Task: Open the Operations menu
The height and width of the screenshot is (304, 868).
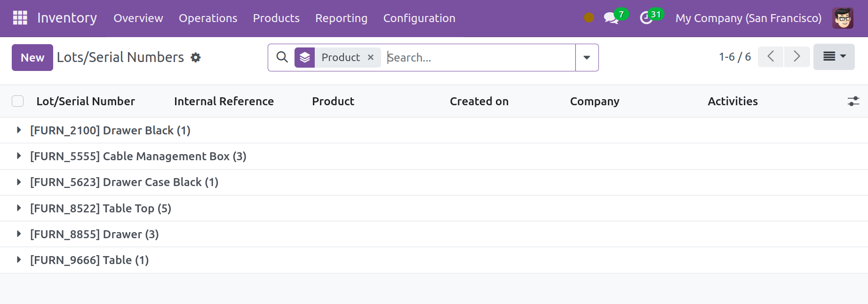Action: pos(208,18)
